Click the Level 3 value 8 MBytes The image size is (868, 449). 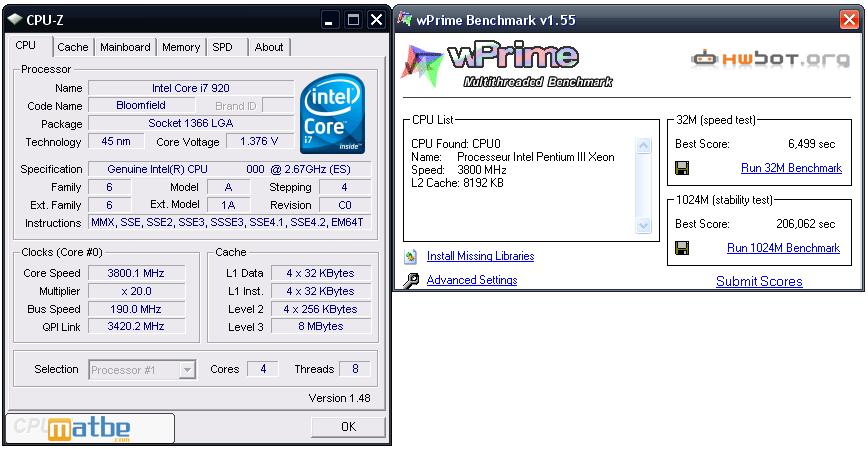(x=321, y=327)
